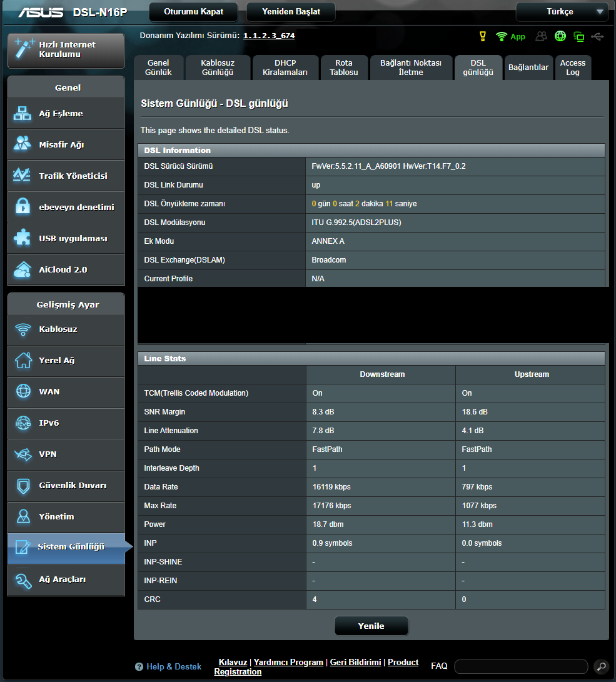The image size is (616, 682).
Task: Click the FAQ search magnifier icon
Action: (602, 666)
